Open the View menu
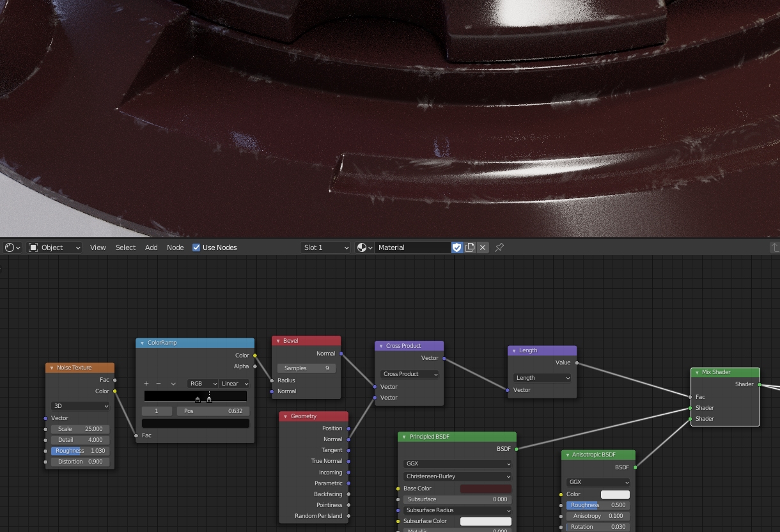 point(98,247)
